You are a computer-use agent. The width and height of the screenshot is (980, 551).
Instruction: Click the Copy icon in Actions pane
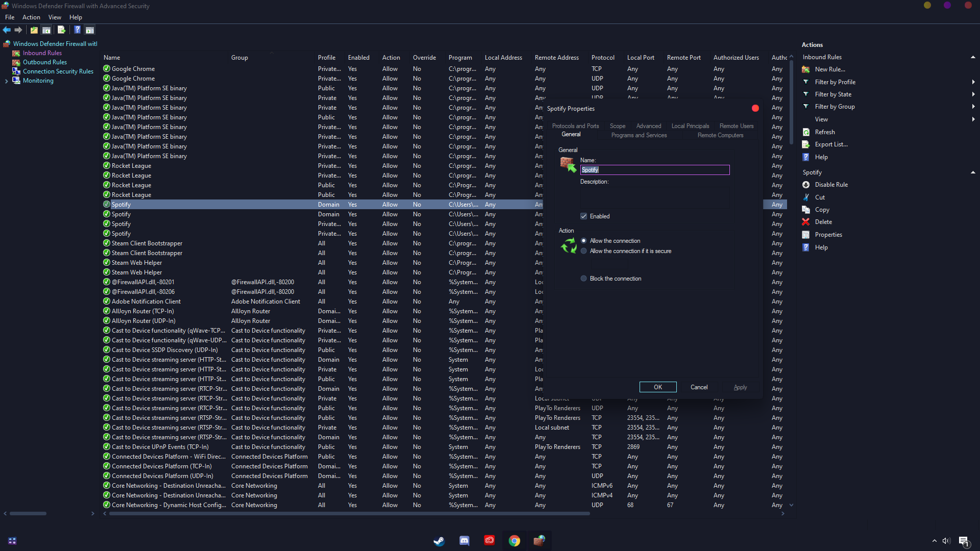pyautogui.click(x=806, y=210)
